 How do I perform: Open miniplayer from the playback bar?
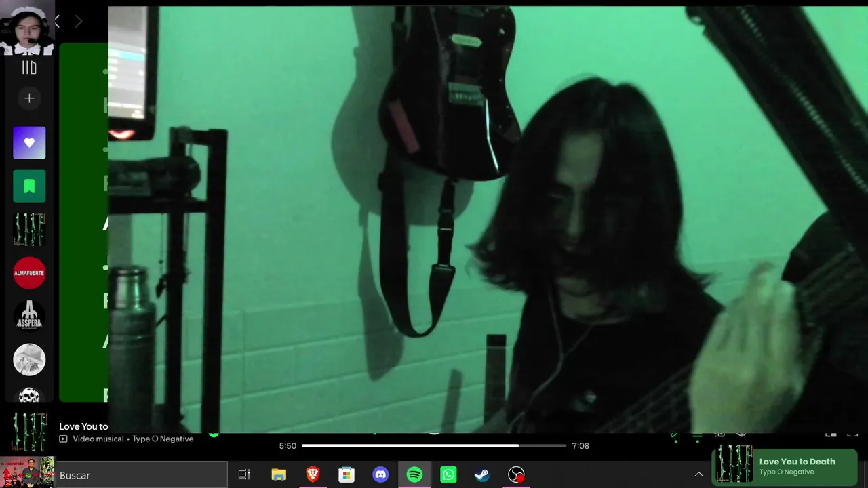pyautogui.click(x=831, y=434)
